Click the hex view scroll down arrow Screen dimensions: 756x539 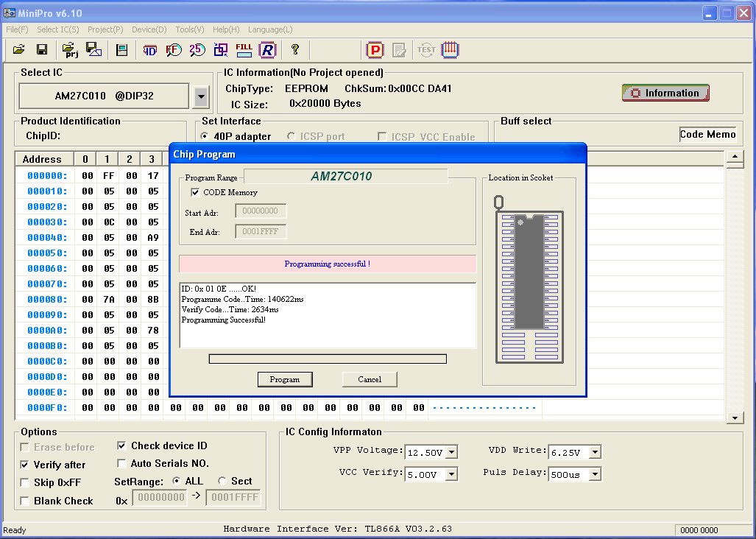click(x=735, y=418)
